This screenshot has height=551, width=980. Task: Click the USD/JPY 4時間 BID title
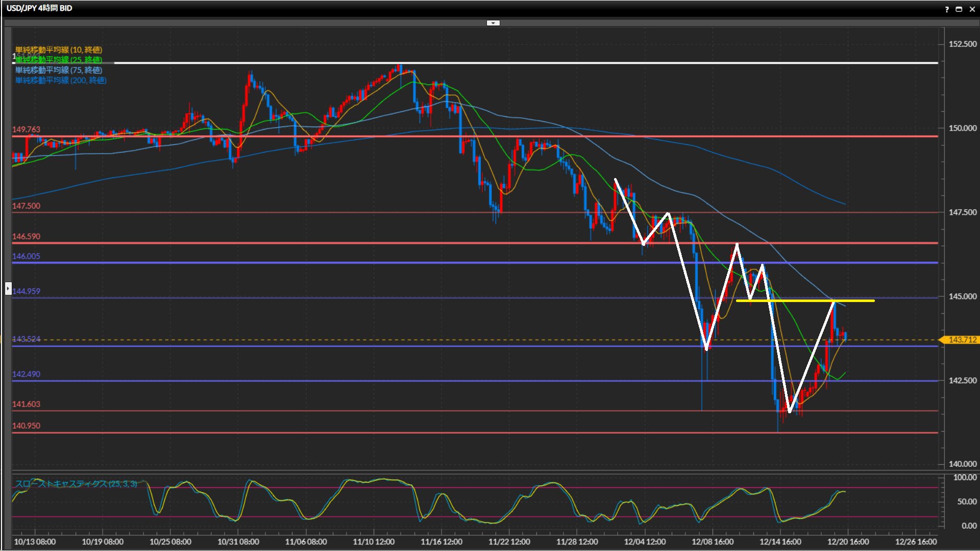(x=39, y=8)
